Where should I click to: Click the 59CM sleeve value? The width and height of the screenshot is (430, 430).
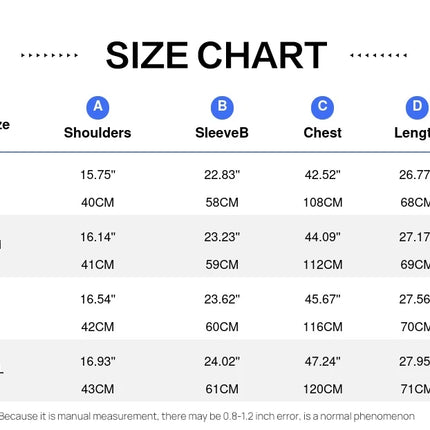click(x=222, y=265)
